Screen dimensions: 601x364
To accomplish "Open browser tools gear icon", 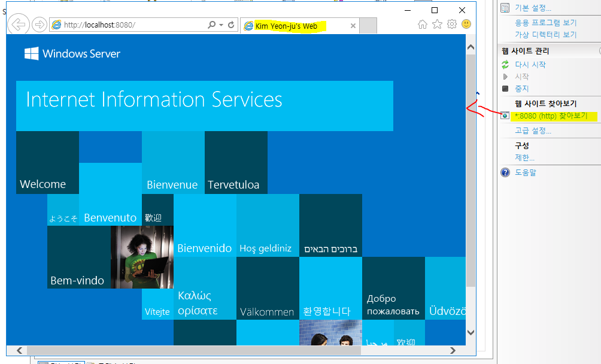I will (452, 24).
